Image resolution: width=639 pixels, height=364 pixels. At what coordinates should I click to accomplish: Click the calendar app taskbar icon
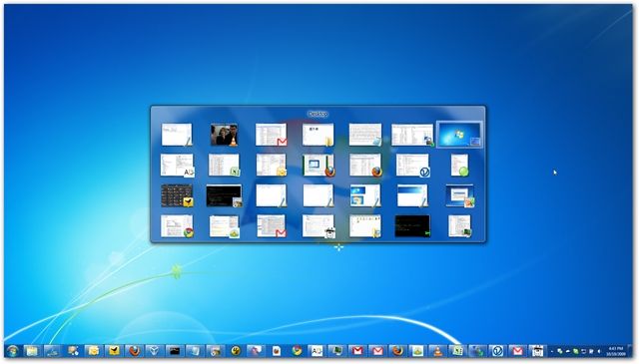537,351
